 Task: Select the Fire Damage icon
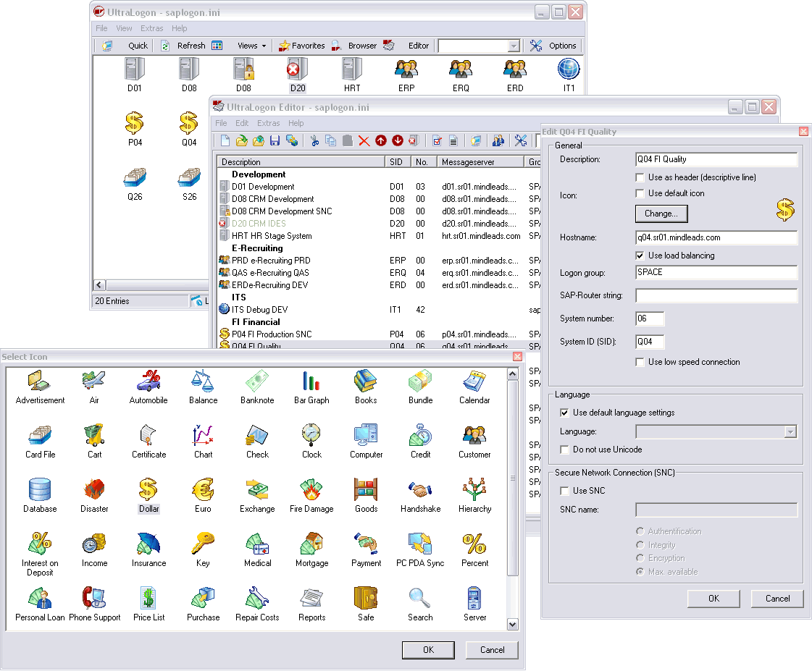[311, 495]
